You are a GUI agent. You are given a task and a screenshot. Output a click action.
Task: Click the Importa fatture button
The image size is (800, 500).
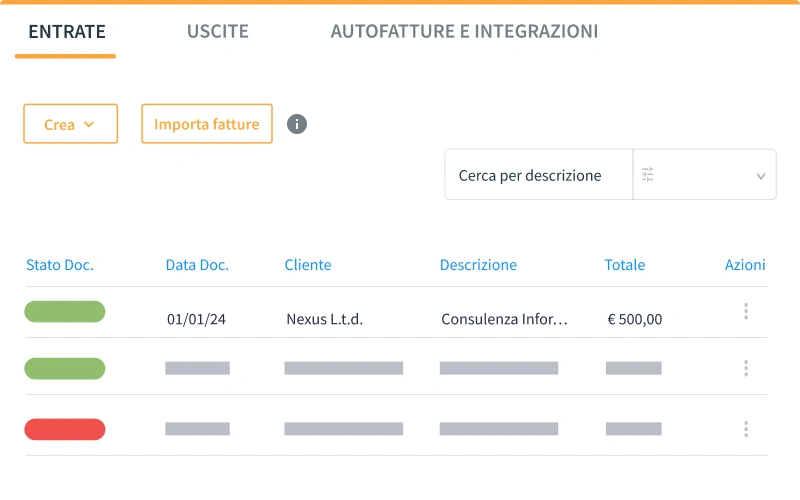click(207, 124)
